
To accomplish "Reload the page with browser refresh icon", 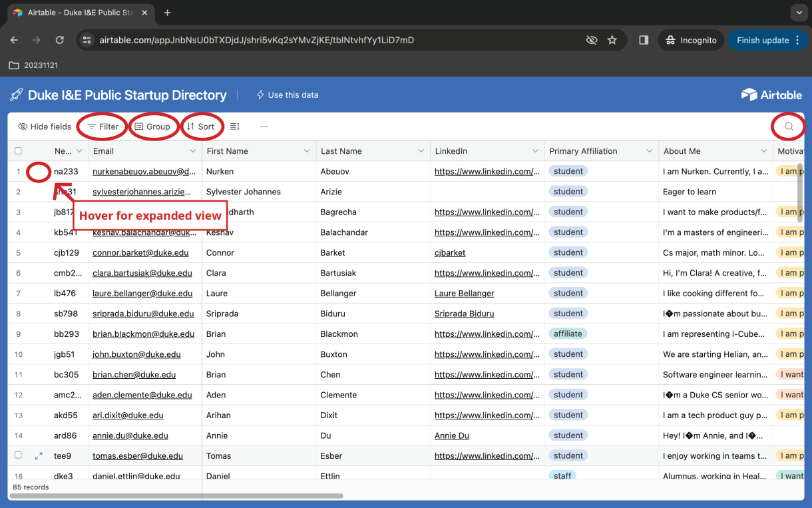I will click(x=59, y=40).
